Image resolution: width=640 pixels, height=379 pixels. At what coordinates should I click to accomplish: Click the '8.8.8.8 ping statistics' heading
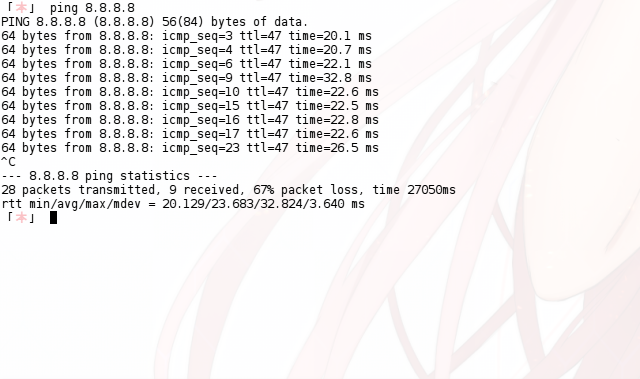[x=109, y=176]
